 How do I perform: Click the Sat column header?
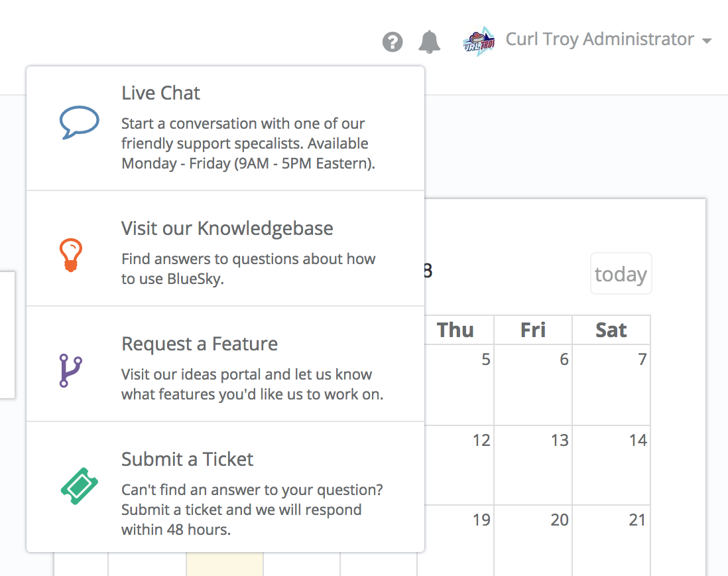pyautogui.click(x=611, y=330)
